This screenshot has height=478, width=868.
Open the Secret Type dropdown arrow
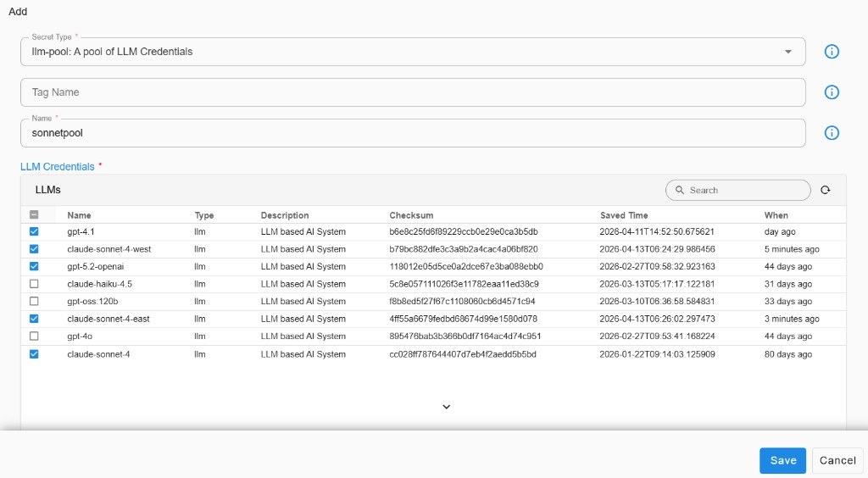click(x=787, y=52)
